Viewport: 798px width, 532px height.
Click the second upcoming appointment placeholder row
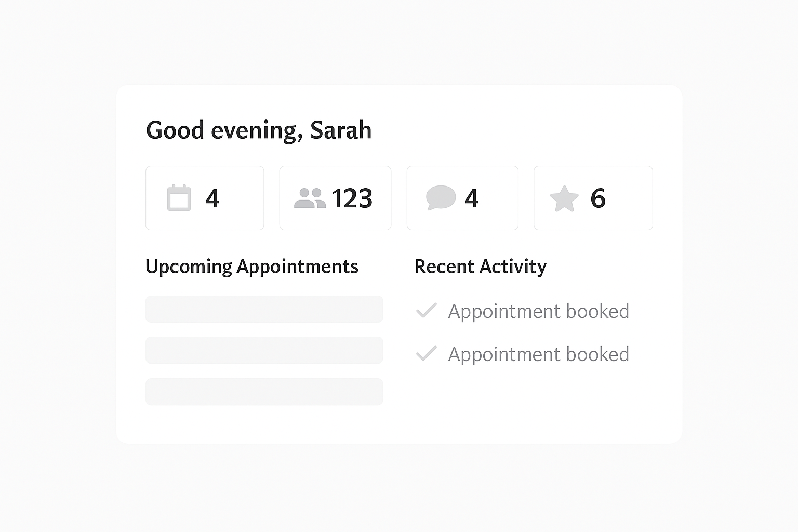264,350
